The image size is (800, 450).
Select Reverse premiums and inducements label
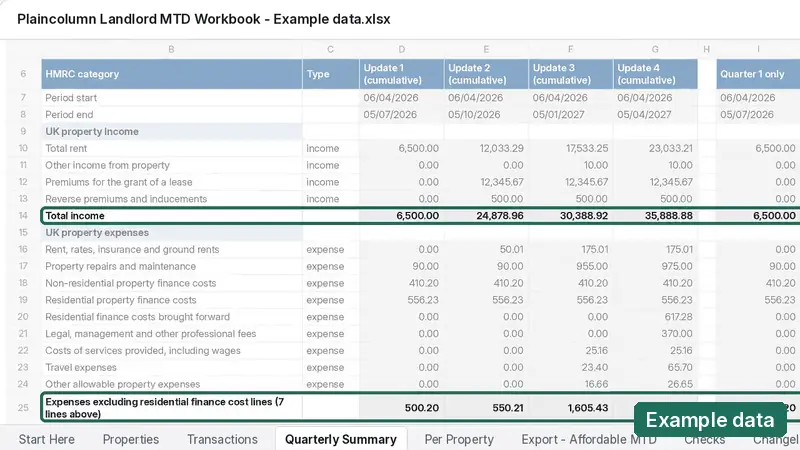click(x=171, y=198)
